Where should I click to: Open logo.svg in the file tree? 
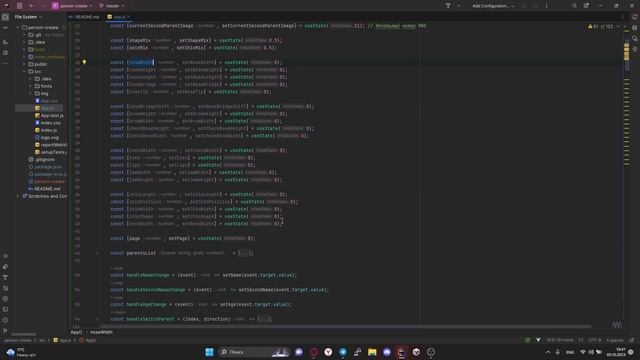tap(47, 138)
